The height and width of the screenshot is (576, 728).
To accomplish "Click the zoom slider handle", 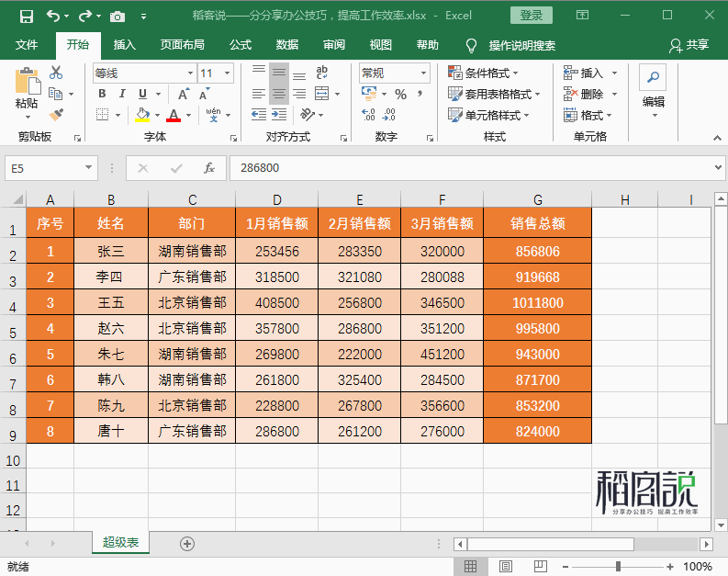I will click(618, 566).
